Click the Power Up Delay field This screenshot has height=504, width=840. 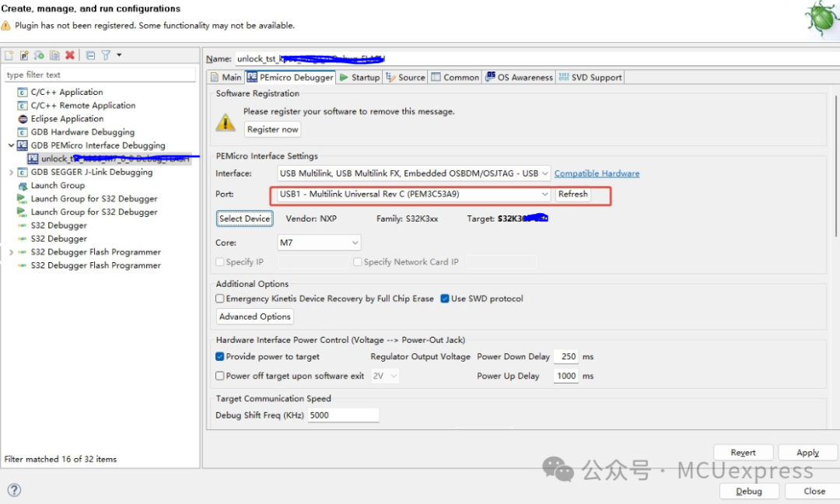point(567,376)
